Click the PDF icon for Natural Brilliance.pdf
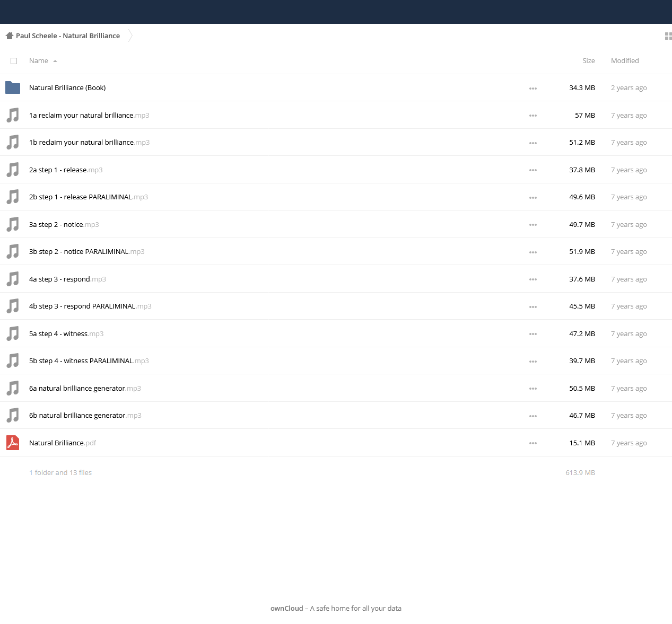This screenshot has height=624, width=672. tap(13, 443)
